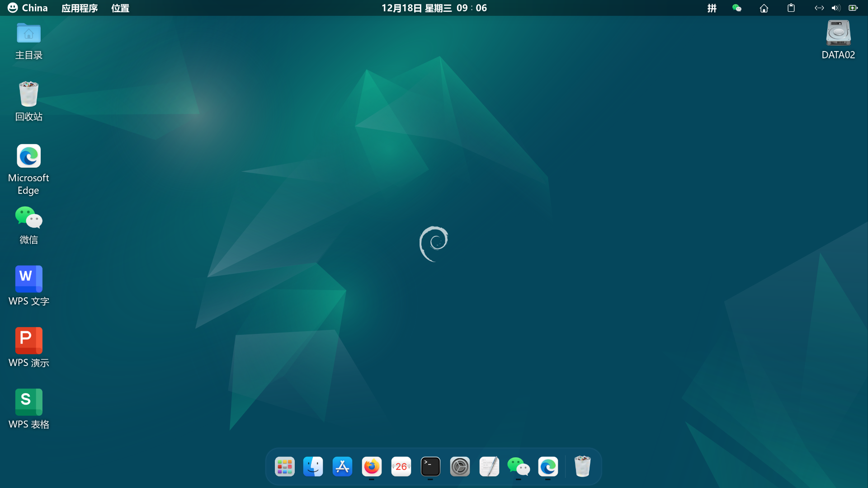Open the clipboard tray icon
This screenshot has height=488, width=868.
[x=791, y=8]
